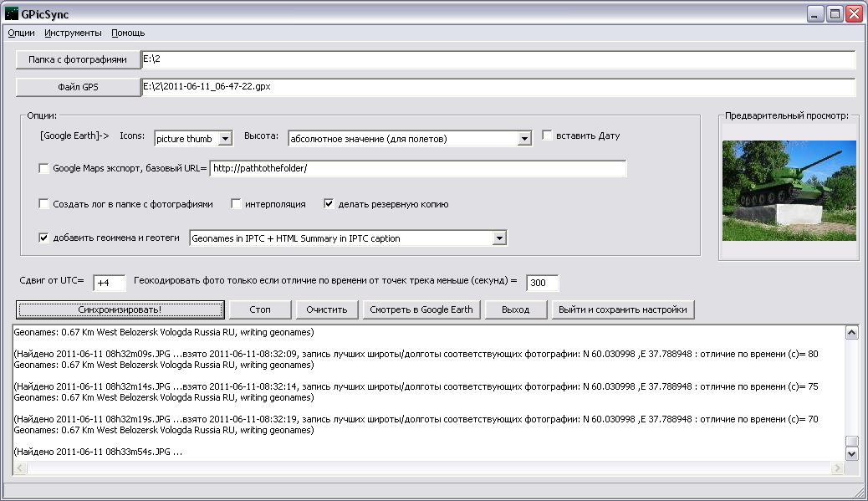Expand the Icons picture thumb dropdown
The height and width of the screenshot is (501, 868).
pos(225,139)
